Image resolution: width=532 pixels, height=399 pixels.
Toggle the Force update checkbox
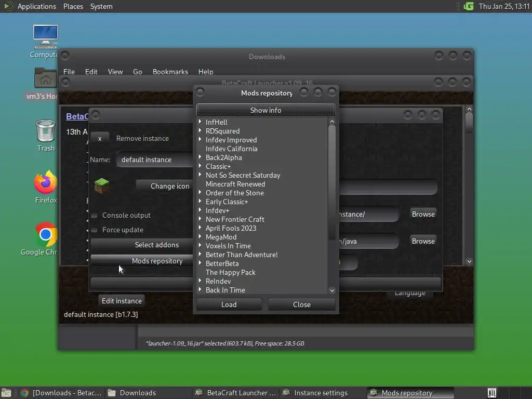point(94,230)
